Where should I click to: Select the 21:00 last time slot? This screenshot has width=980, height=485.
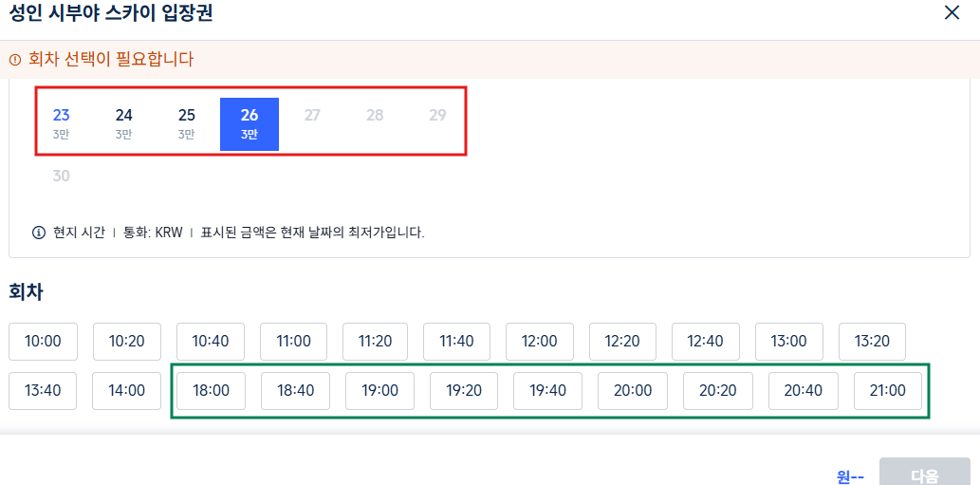[887, 391]
